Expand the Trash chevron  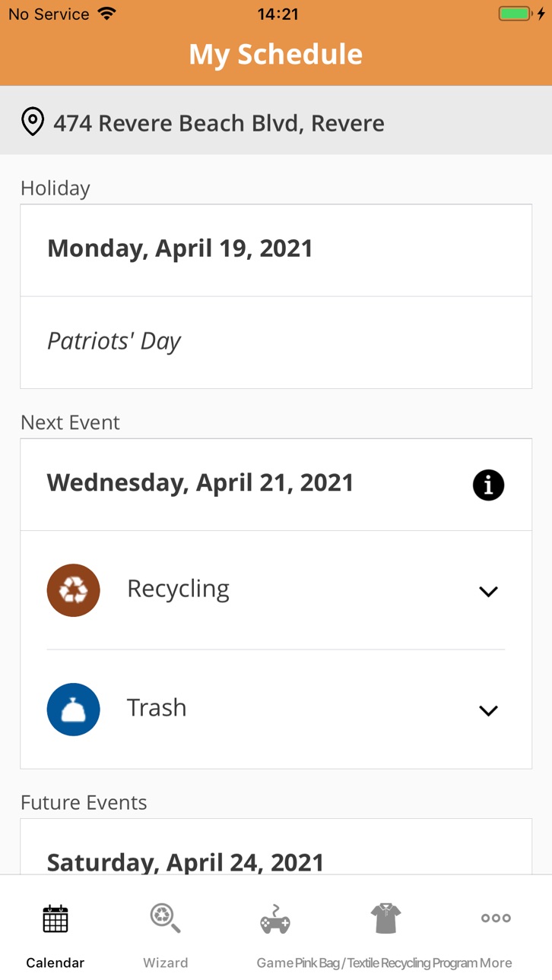click(x=488, y=710)
